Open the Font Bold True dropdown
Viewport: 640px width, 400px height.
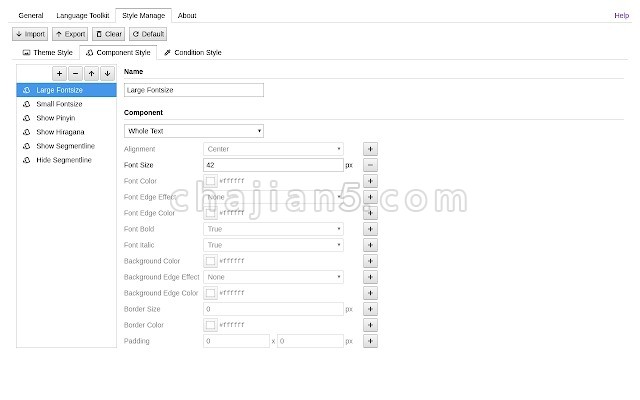273,229
